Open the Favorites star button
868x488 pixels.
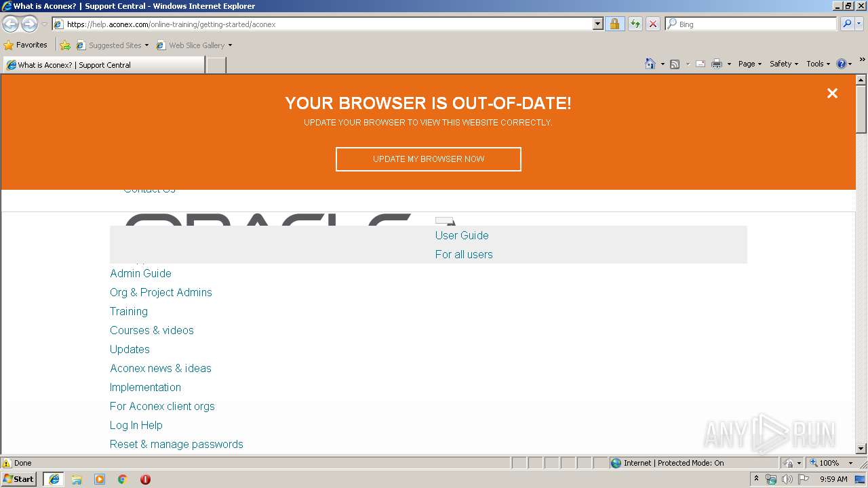pos(25,45)
